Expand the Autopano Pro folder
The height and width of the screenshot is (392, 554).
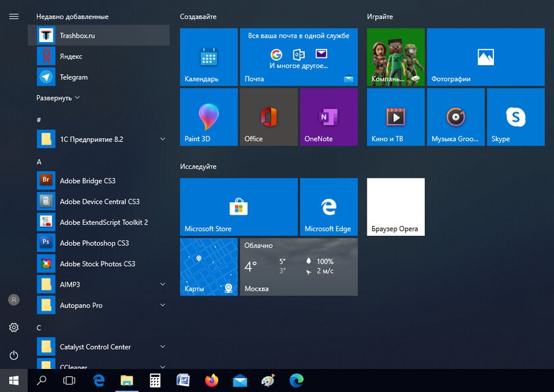[98, 305]
